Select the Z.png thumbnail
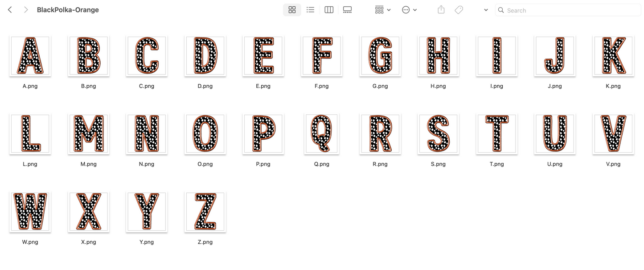This screenshot has height=270, width=644. [205, 212]
